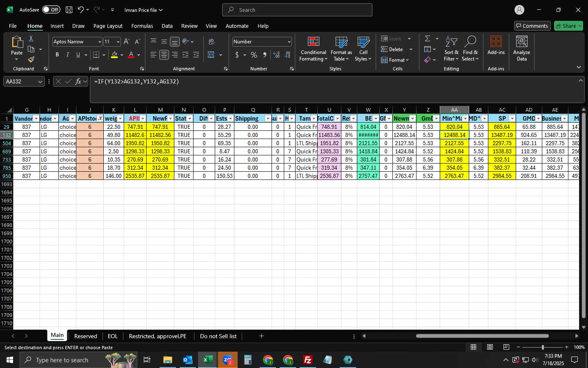Click the Comments button
This screenshot has width=588, height=368.
coord(532,26)
